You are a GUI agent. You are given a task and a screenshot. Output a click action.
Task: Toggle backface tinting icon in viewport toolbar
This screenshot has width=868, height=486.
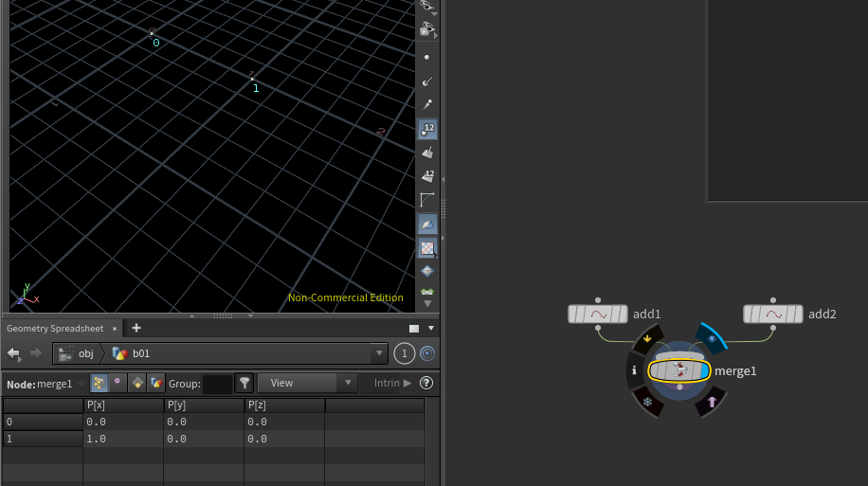(427, 225)
